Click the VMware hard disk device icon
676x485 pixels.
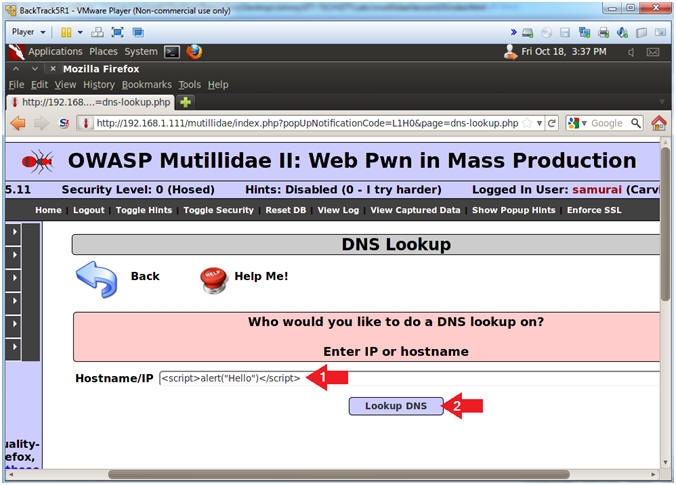pyautogui.click(x=528, y=33)
